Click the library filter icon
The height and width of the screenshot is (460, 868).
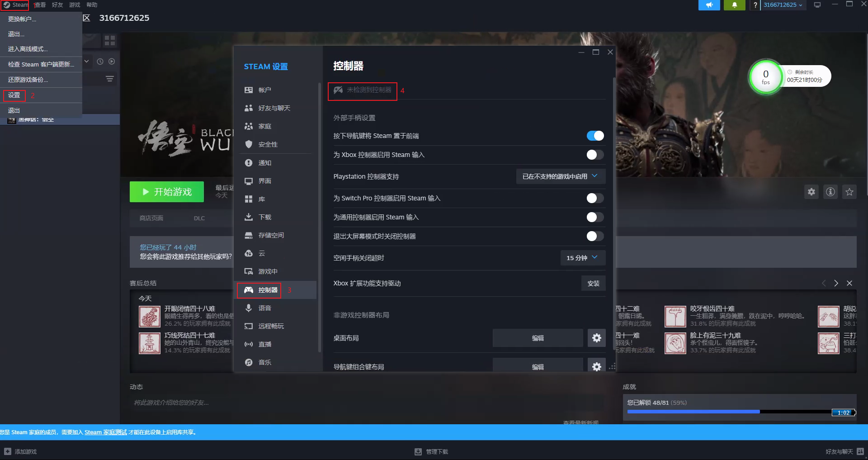(x=110, y=79)
